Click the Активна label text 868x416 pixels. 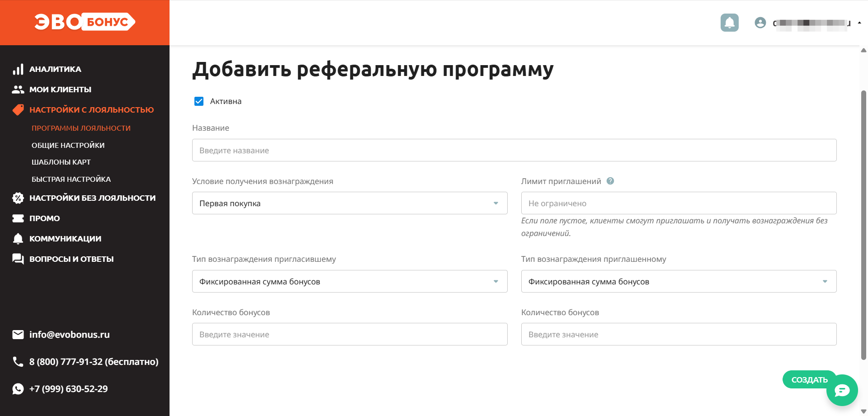tap(226, 101)
